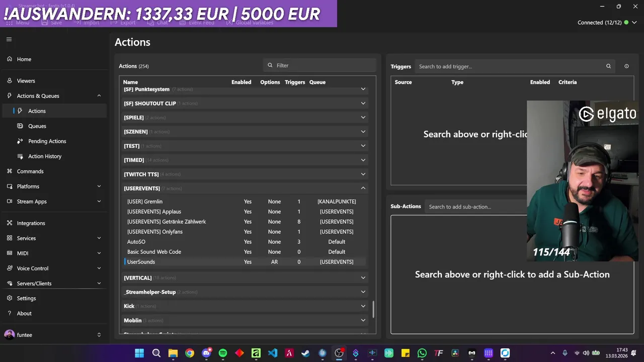644x362 pixels.
Task: Open Chrome from the taskbar
Action: click(x=189, y=353)
